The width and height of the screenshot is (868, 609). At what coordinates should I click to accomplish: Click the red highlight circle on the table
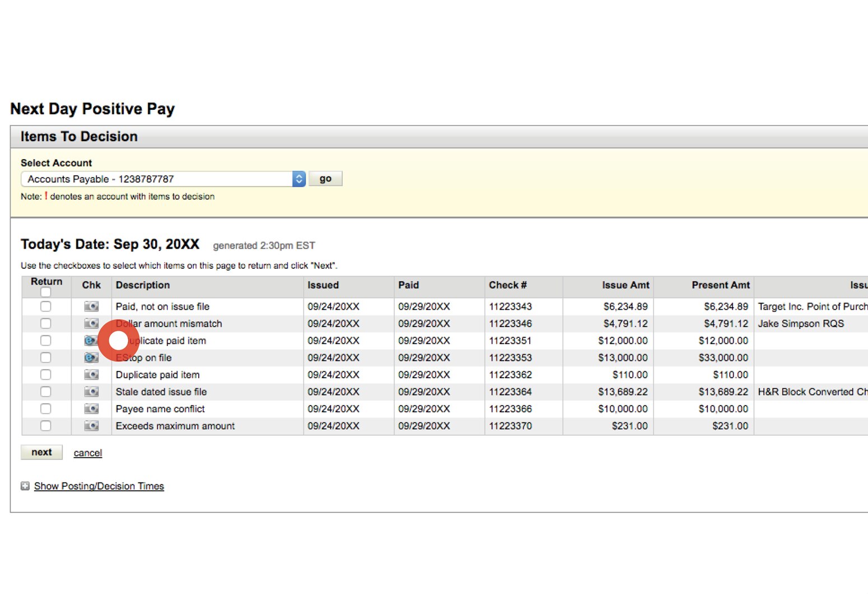[119, 341]
